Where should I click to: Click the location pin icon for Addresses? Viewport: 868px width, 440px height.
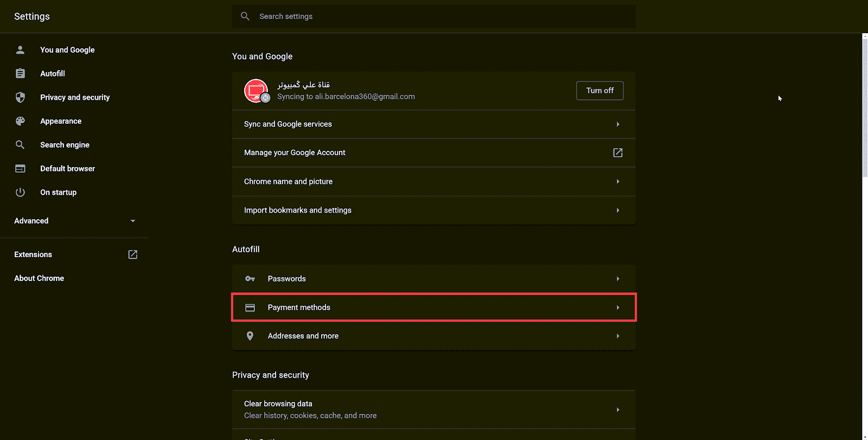[x=250, y=336]
